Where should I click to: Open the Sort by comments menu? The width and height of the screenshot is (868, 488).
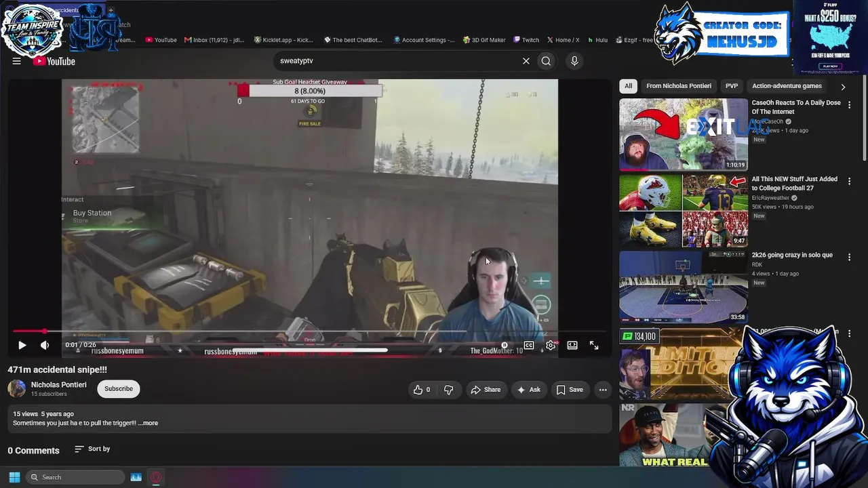pyautogui.click(x=92, y=449)
